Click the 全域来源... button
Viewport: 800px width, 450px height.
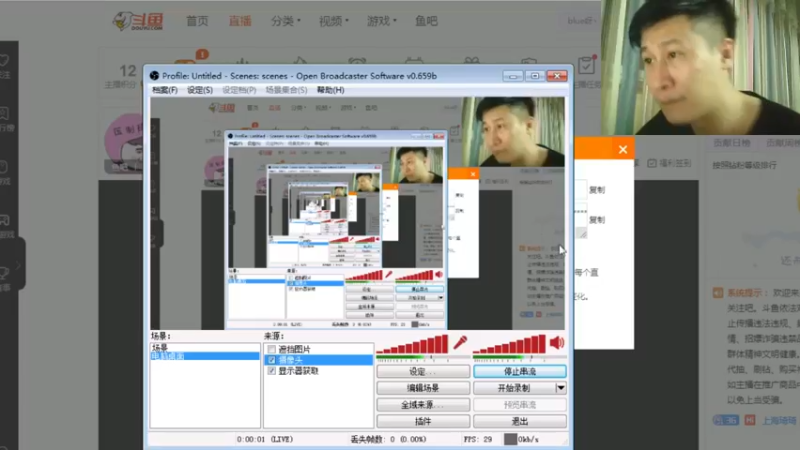click(423, 405)
